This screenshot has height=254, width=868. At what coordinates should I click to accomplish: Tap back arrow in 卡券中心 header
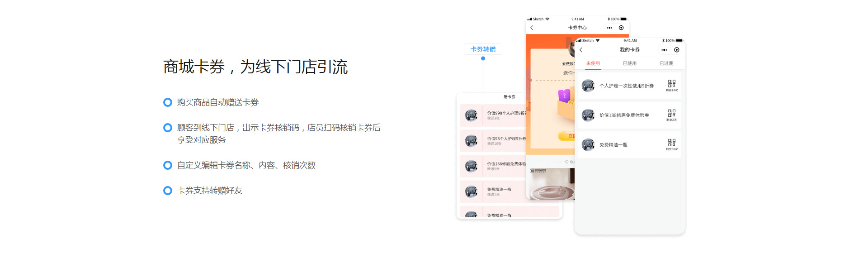pos(532,28)
